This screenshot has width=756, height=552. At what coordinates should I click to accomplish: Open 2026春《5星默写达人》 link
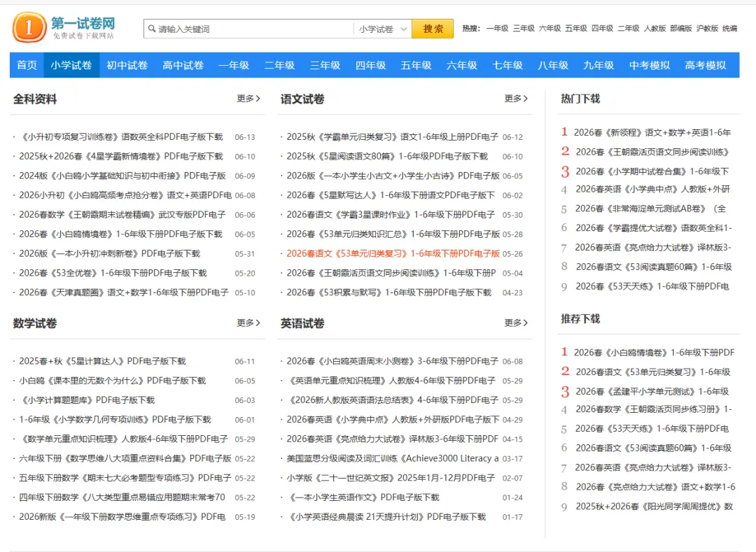pos(391,195)
